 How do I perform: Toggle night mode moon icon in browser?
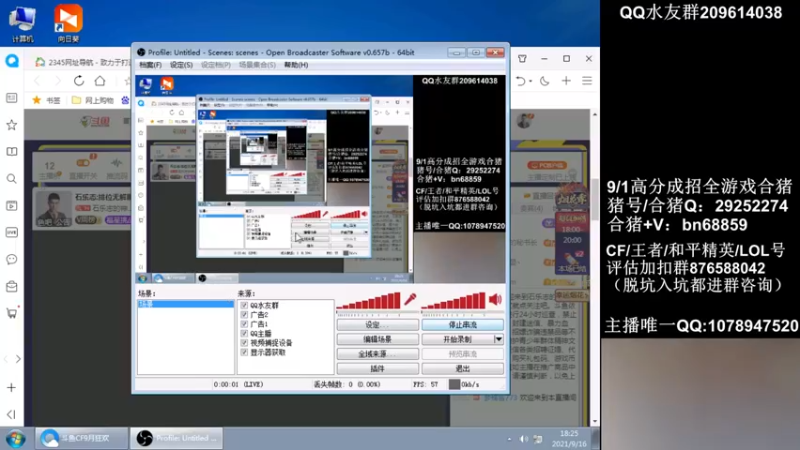[544, 81]
